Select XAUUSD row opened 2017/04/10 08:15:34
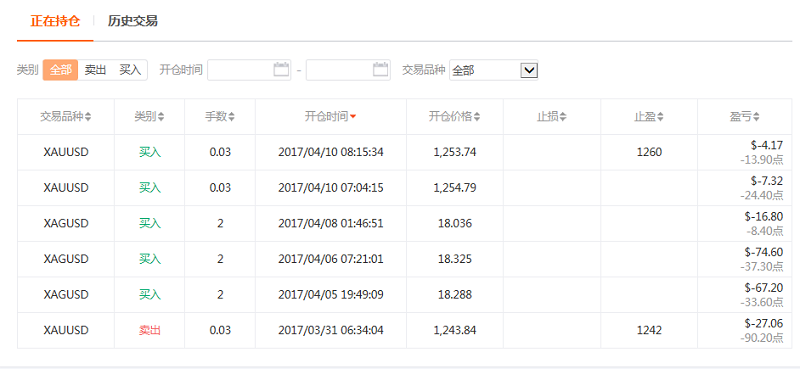 click(x=405, y=152)
